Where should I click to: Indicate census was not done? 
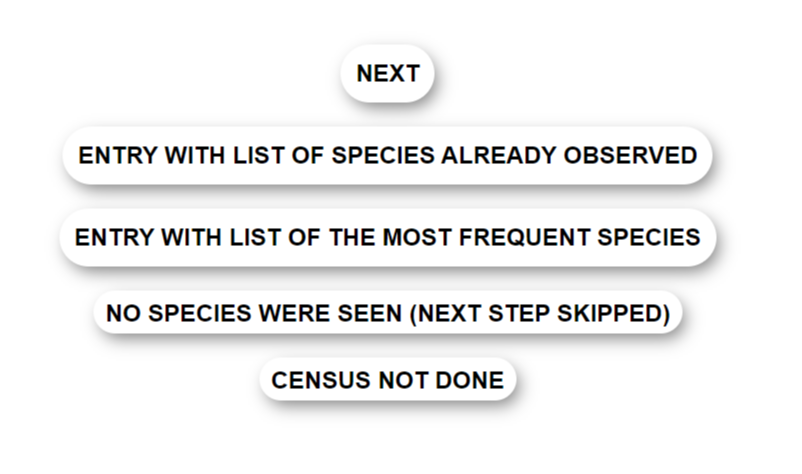tap(387, 380)
